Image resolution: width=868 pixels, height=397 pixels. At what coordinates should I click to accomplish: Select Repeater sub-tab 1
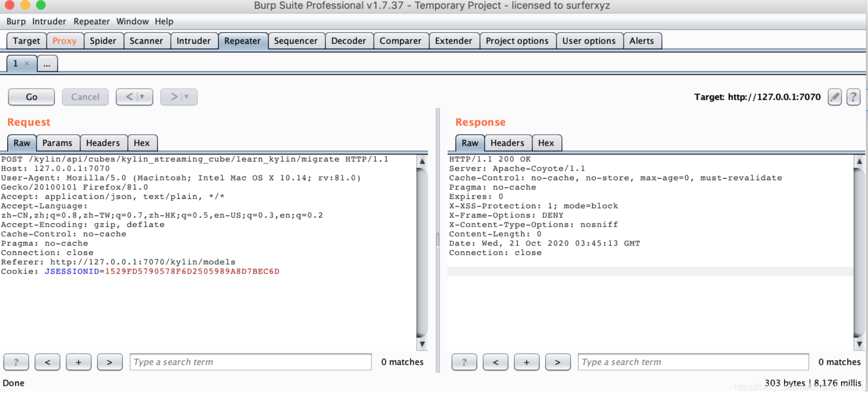coord(15,64)
